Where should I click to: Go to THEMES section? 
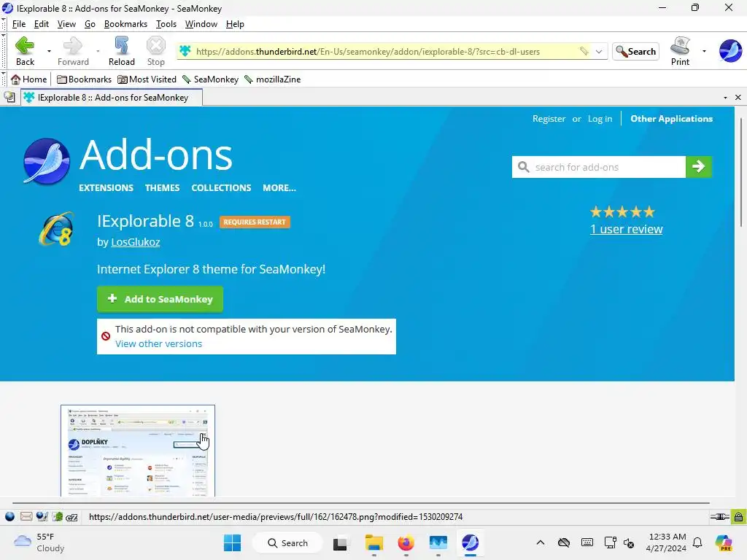point(163,187)
